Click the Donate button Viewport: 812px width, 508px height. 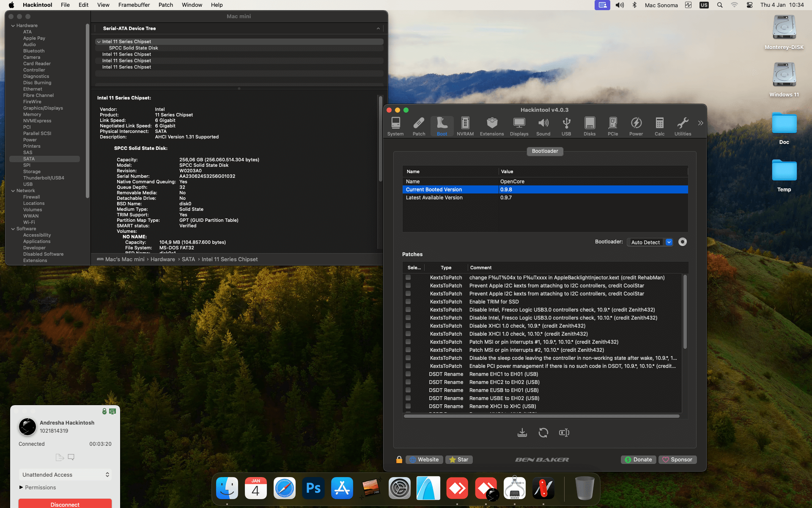tap(638, 460)
